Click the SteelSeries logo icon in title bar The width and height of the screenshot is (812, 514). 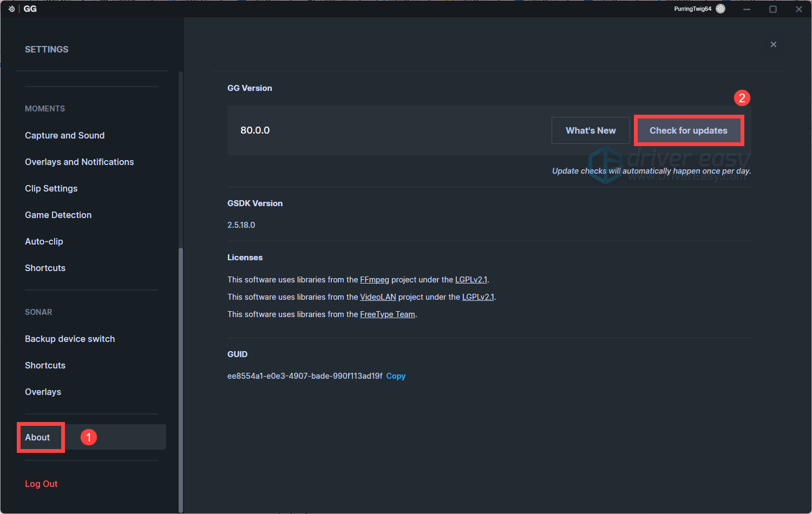click(11, 9)
